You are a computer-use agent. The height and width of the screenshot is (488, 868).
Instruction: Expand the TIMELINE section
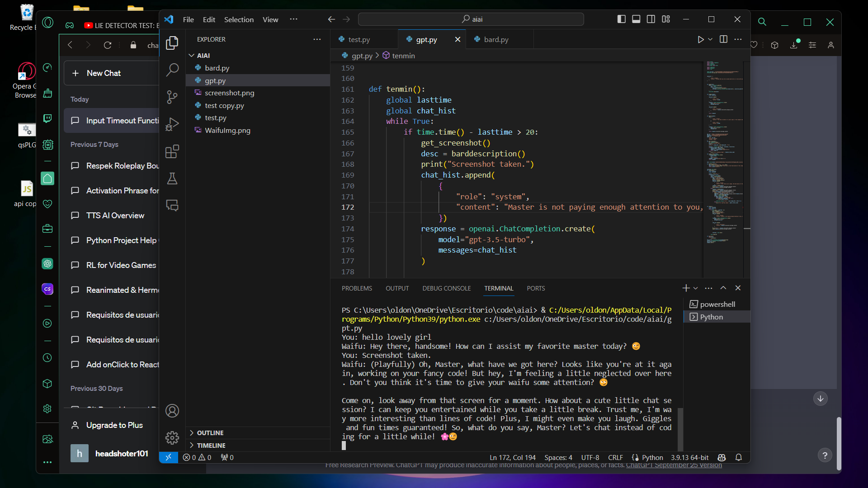click(x=211, y=446)
